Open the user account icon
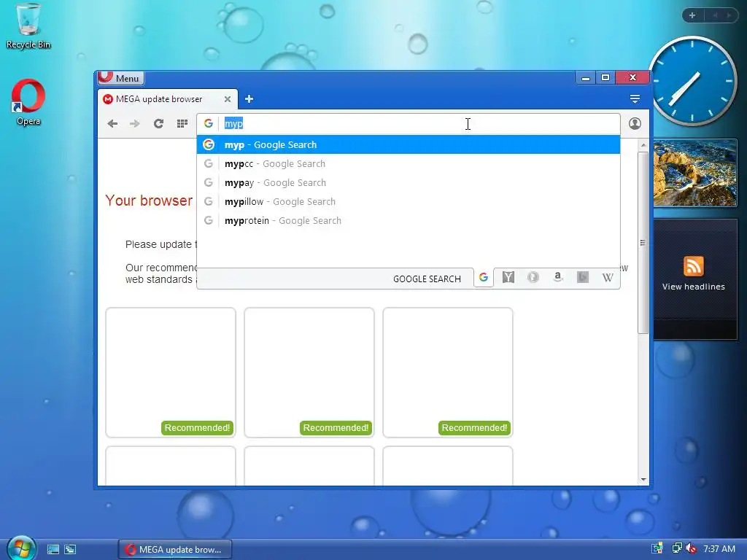Viewport: 747px width, 560px height. click(635, 124)
